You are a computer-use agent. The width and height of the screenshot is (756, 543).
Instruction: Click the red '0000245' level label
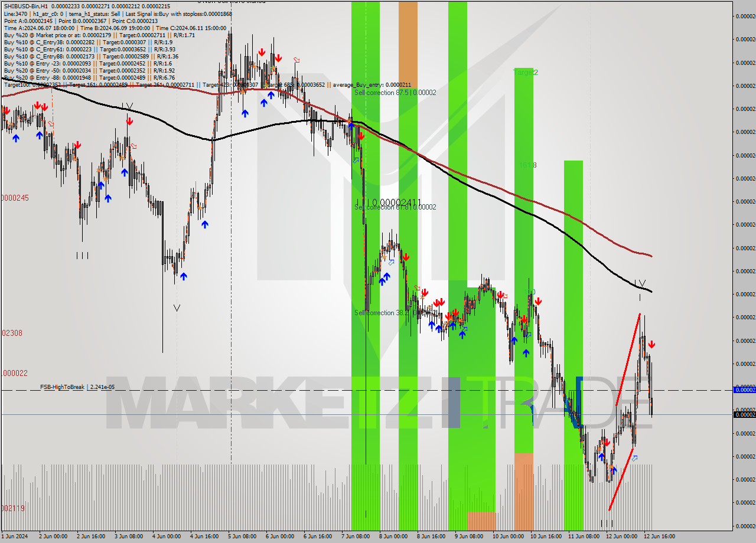point(14,198)
